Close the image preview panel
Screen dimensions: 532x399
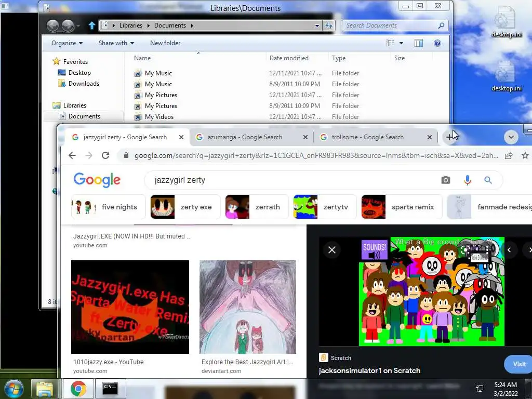[x=332, y=250]
